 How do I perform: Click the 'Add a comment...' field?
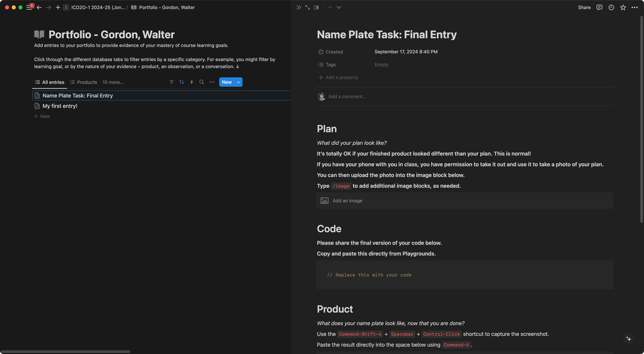point(347,97)
